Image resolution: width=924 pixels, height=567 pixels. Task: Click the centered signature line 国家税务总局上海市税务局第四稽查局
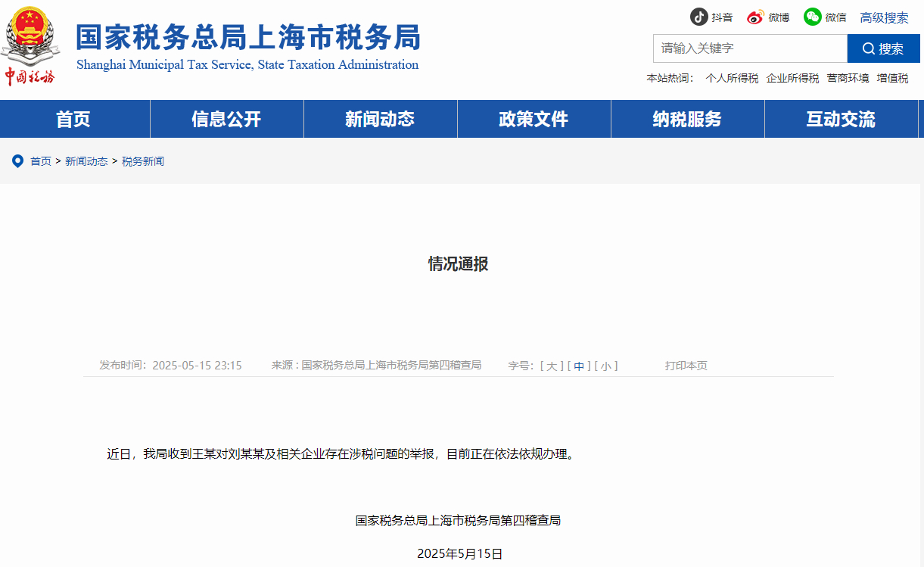pos(459,520)
